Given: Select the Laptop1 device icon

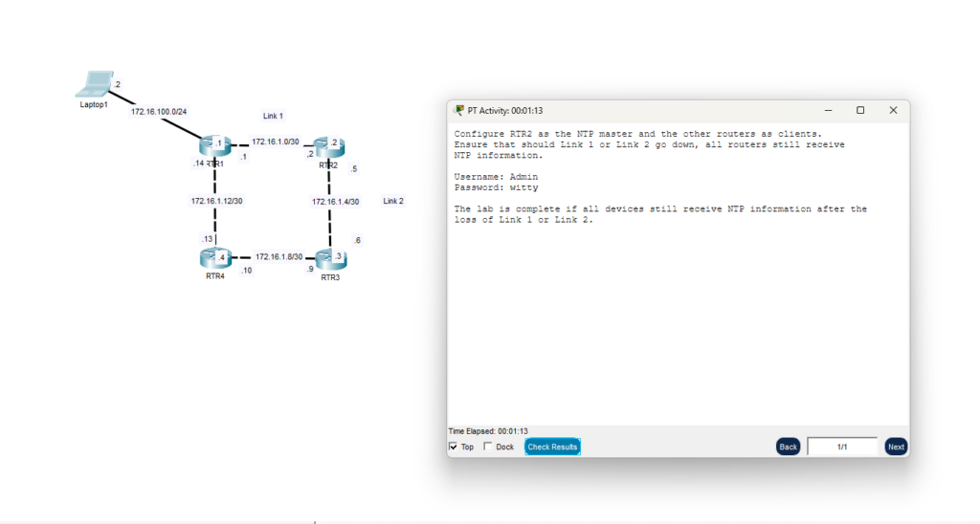Looking at the screenshot, I should [94, 84].
